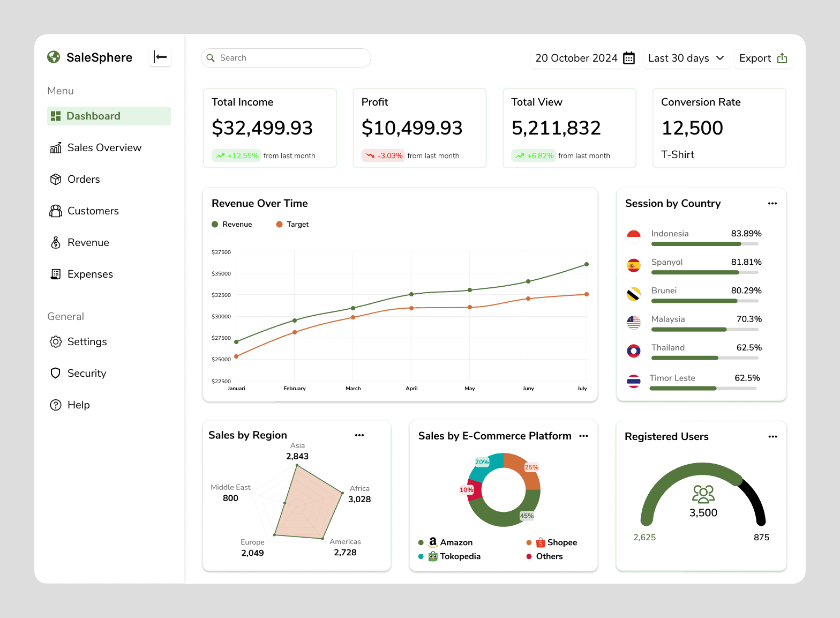Click the $32,499.93 Total Income value
Viewport: 840px width, 618px height.
tap(262, 128)
